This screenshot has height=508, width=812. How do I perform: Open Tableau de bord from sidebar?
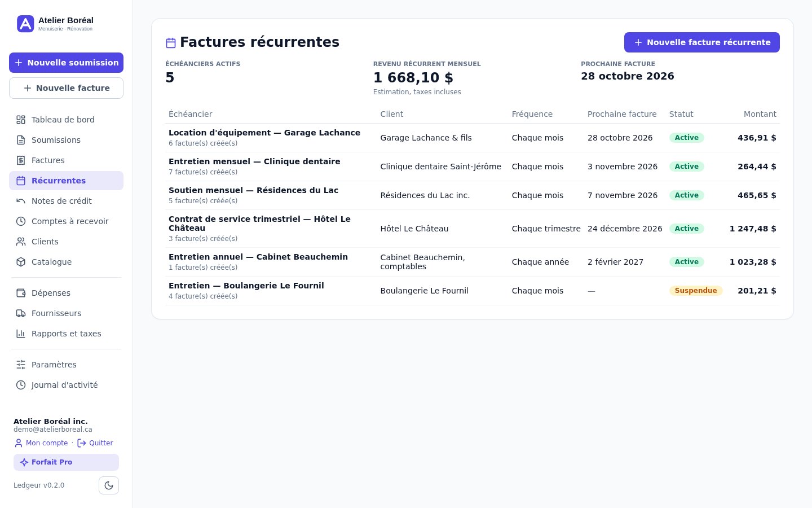click(66, 120)
